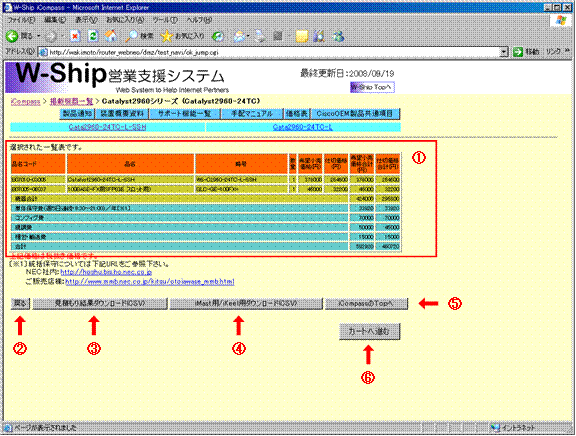Open Favorites (お気に入り) star toolbar button
The image size is (576, 436).
pos(182,36)
